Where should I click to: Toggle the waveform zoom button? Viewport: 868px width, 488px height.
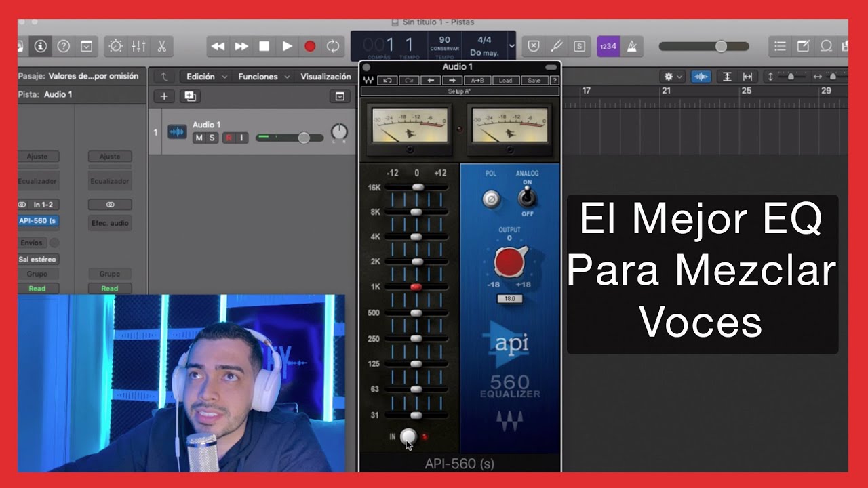[x=701, y=77]
